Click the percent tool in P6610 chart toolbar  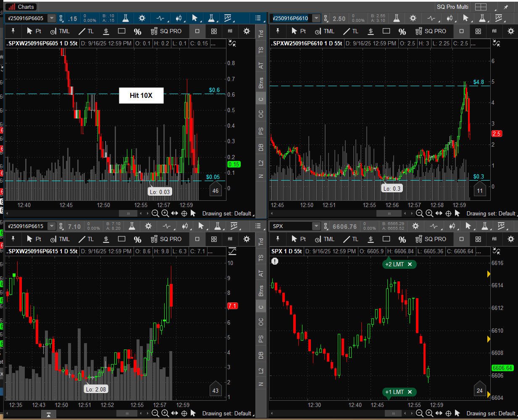(x=402, y=31)
